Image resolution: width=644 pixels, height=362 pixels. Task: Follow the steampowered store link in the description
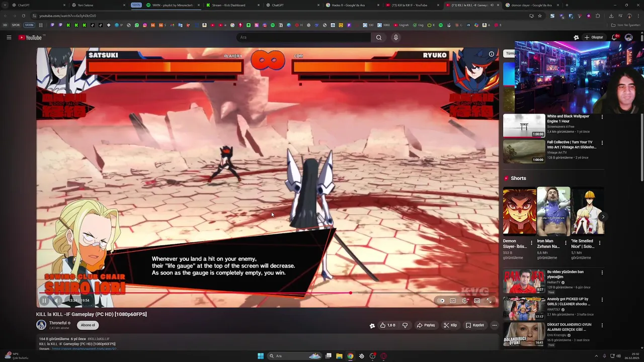click(84, 349)
